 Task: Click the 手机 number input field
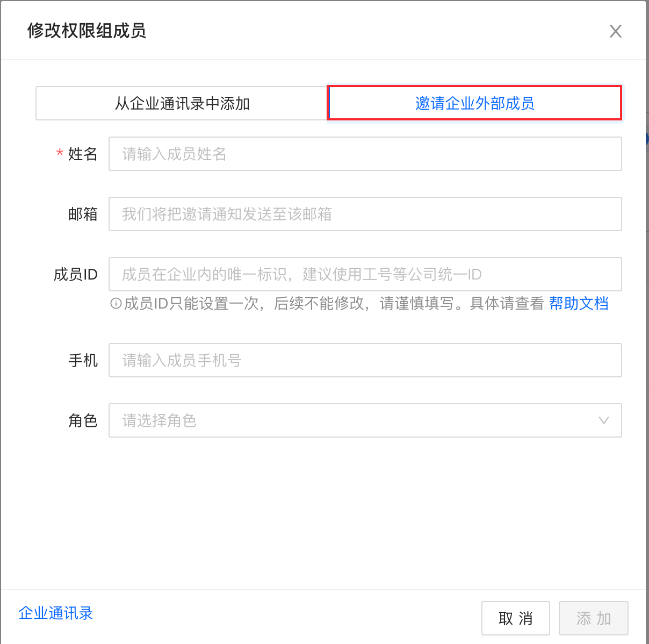(x=365, y=360)
